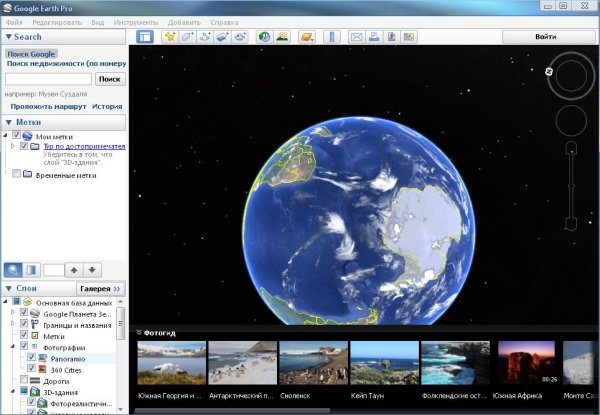Click inside the search text field
Viewport: 600px width, 415px height.
(48, 79)
